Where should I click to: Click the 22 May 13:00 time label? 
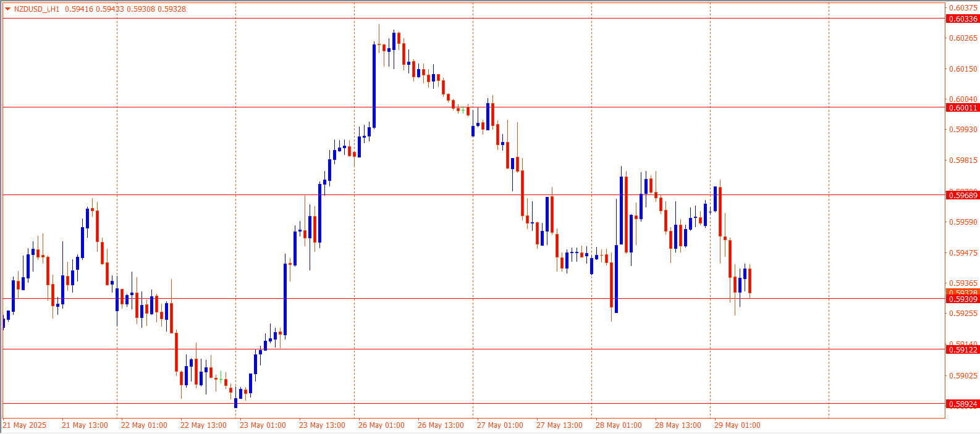(x=203, y=425)
